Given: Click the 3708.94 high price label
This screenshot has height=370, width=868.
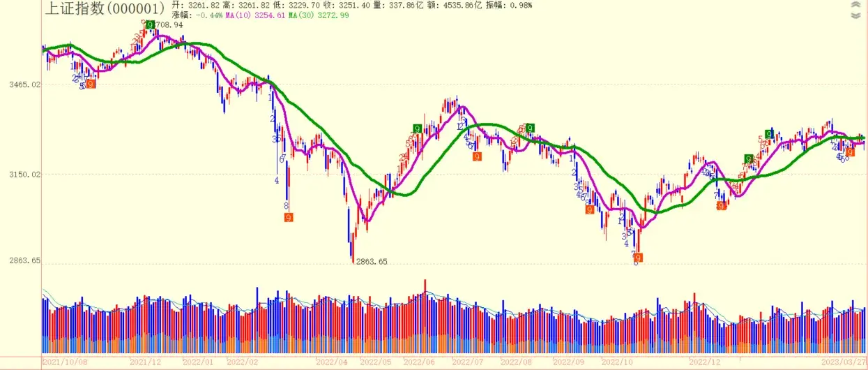Looking at the screenshot, I should pyautogui.click(x=167, y=24).
